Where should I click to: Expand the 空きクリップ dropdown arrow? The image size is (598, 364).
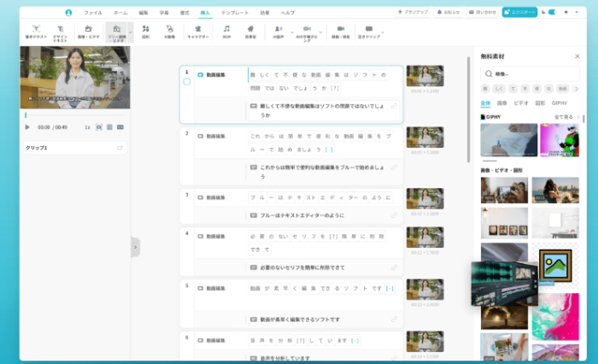(x=383, y=32)
